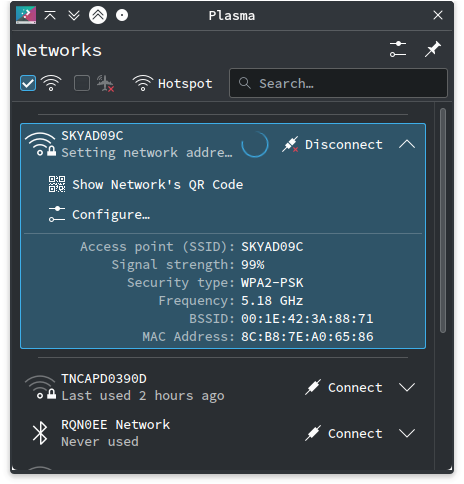The width and height of the screenshot is (464, 484).
Task: Click the keep-above arrow icon in title bar
Action: [50, 15]
